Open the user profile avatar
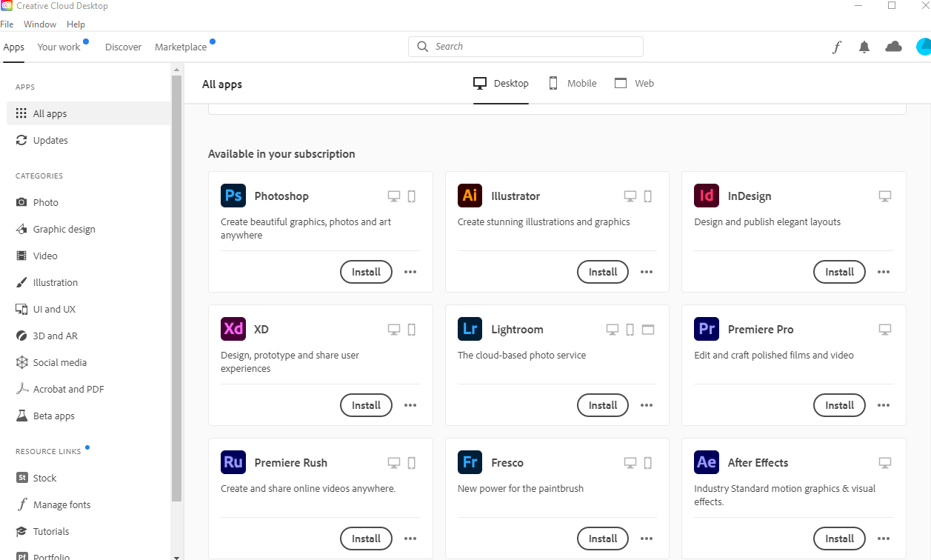The image size is (931, 560). click(x=923, y=47)
